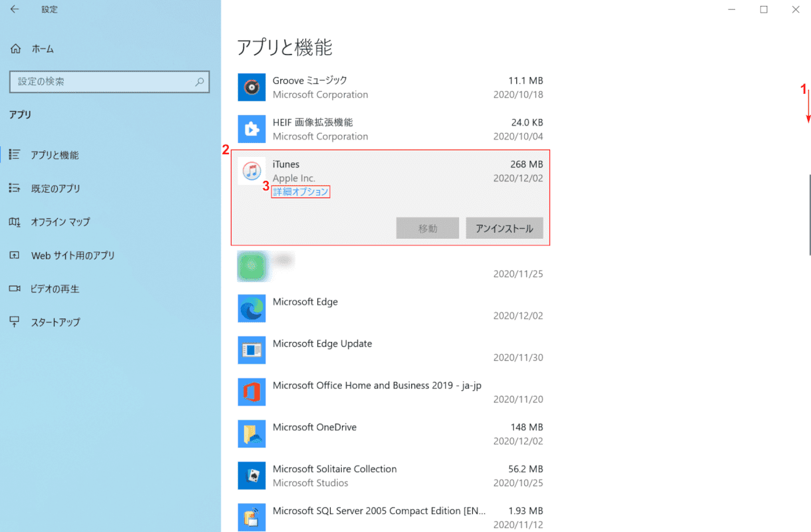Select the blurred green app icon
This screenshot has height=532, width=811.
pyautogui.click(x=251, y=267)
